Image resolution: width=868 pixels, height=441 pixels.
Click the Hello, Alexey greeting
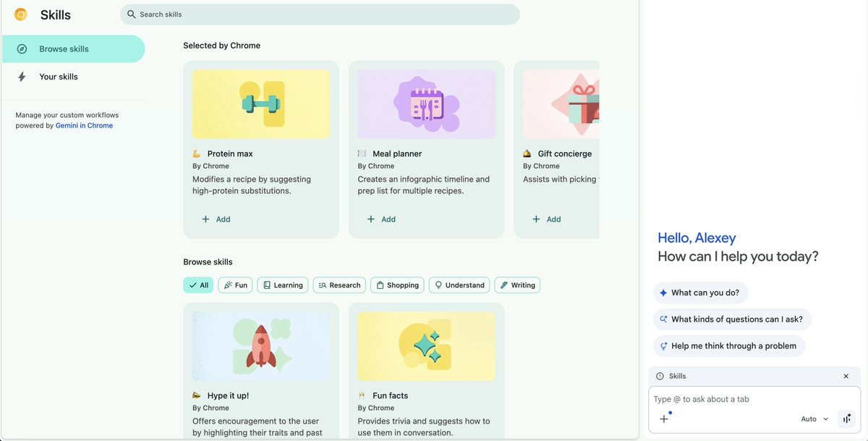pyautogui.click(x=697, y=238)
